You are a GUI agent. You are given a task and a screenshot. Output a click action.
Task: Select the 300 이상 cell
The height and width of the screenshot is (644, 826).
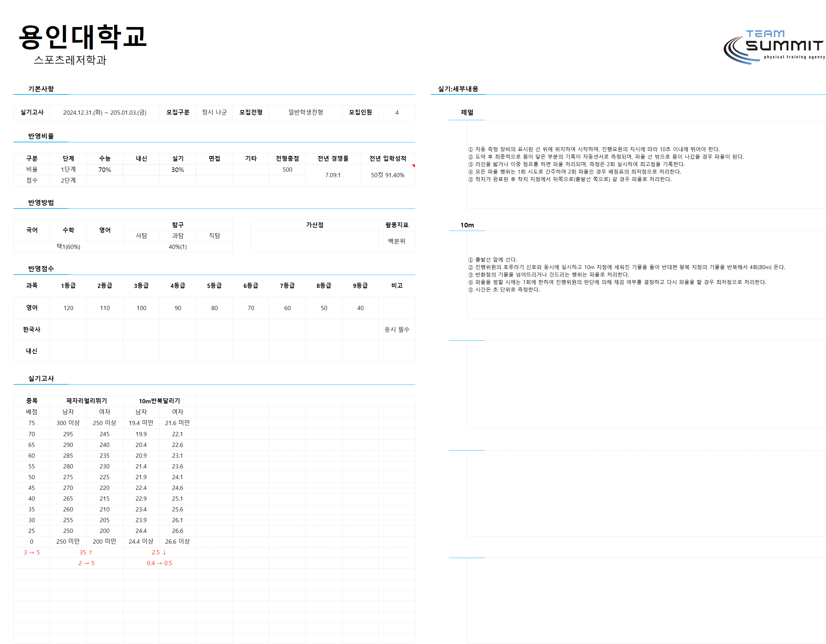tap(68, 423)
